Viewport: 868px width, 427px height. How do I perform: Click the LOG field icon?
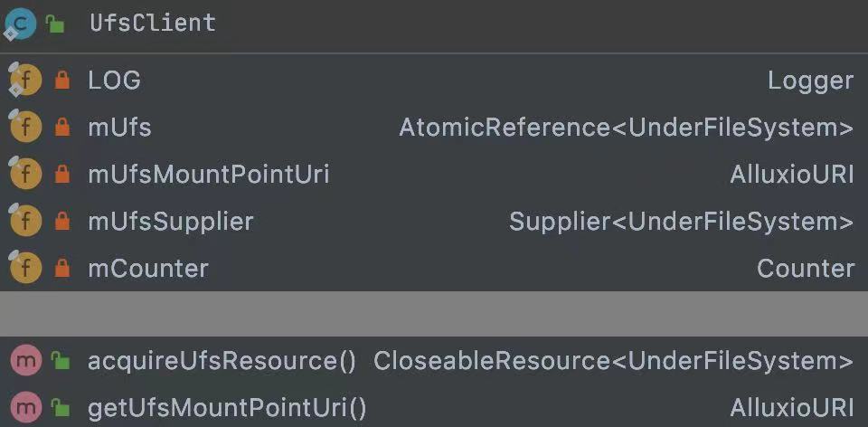coord(25,81)
